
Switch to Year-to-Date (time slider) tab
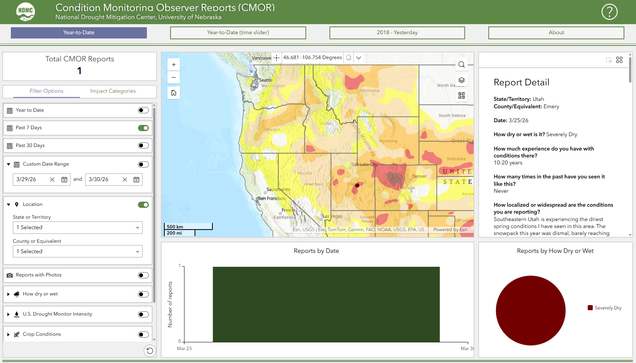(x=238, y=32)
